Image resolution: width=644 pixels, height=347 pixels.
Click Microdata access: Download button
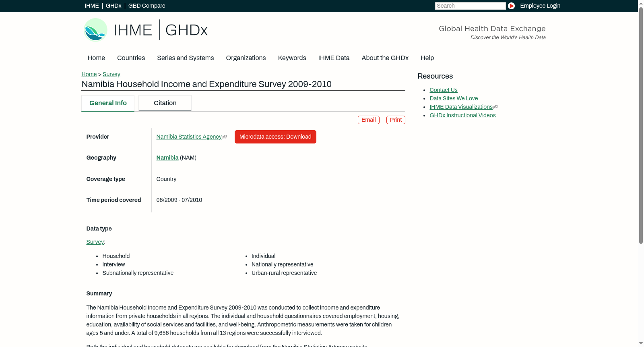pyautogui.click(x=275, y=137)
